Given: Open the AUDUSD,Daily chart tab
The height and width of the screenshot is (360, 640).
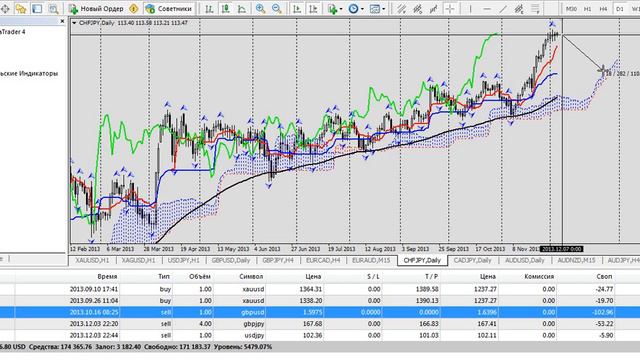Looking at the screenshot, I should point(525,260).
